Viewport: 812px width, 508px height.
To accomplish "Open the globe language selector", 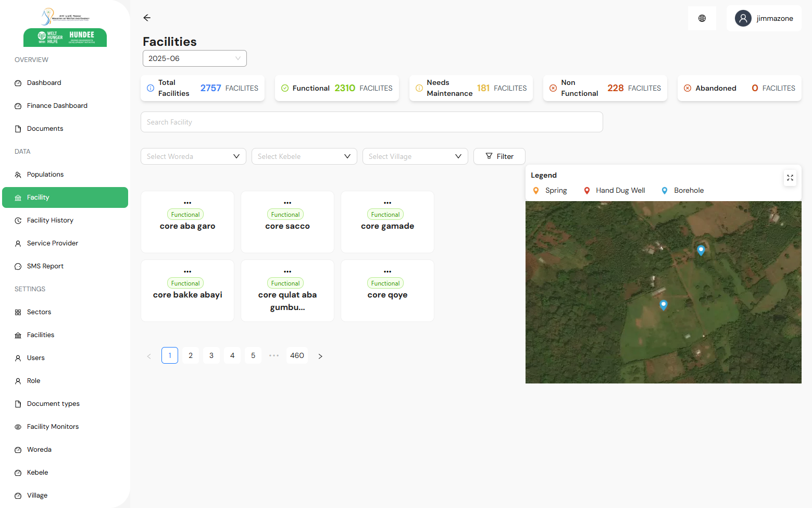I will pos(702,18).
